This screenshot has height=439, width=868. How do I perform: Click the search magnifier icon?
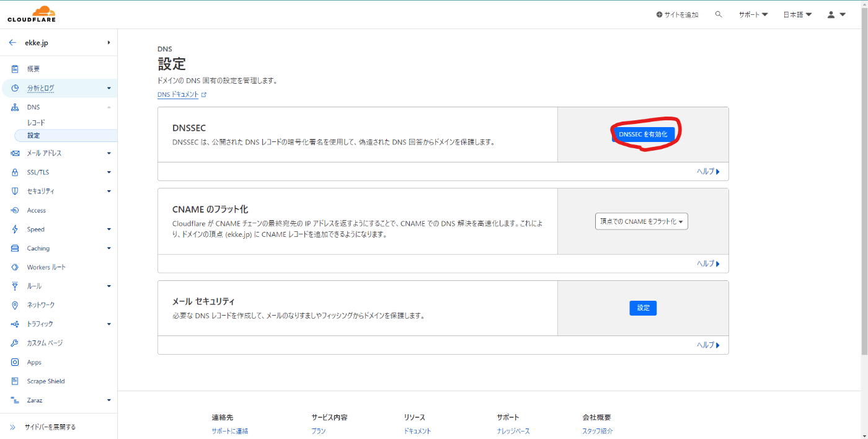pyautogui.click(x=719, y=14)
